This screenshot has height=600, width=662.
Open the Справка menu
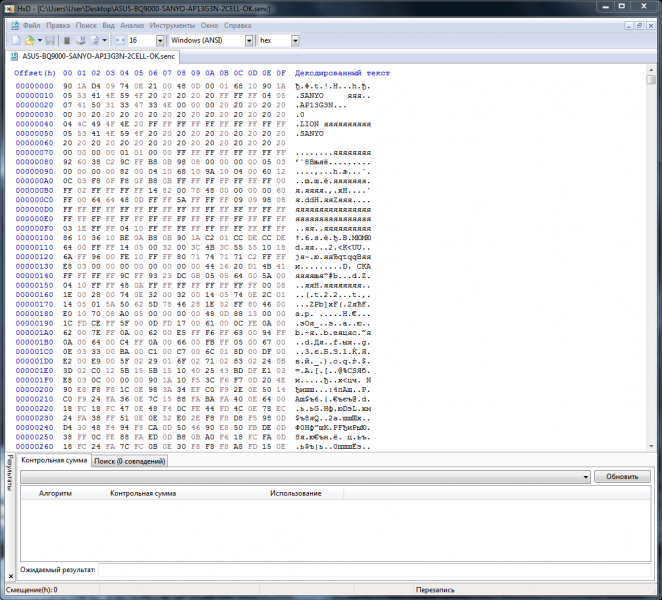(237, 25)
